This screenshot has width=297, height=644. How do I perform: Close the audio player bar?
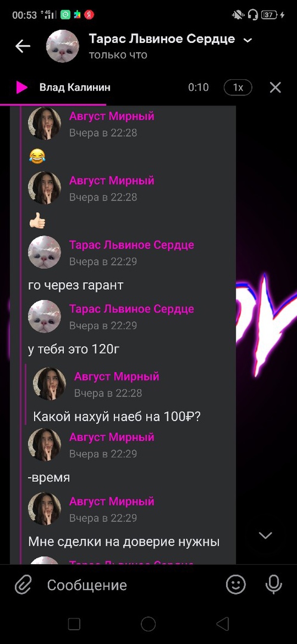pos(275,87)
